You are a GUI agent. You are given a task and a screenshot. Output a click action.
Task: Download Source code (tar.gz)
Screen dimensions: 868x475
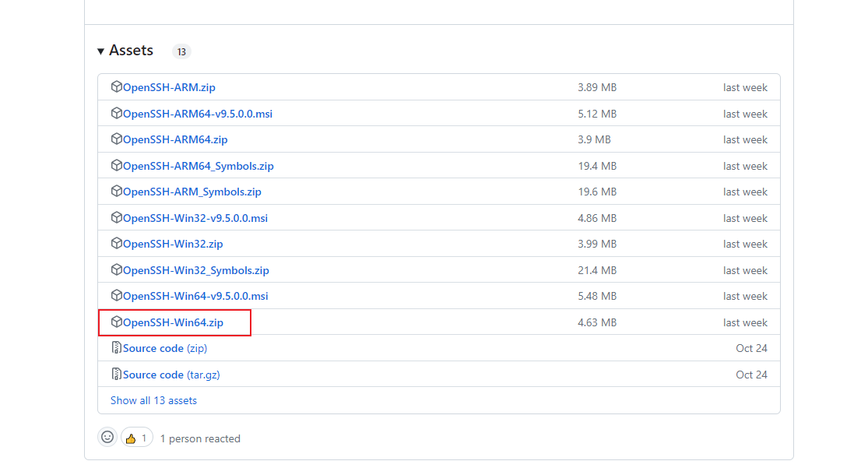point(171,375)
